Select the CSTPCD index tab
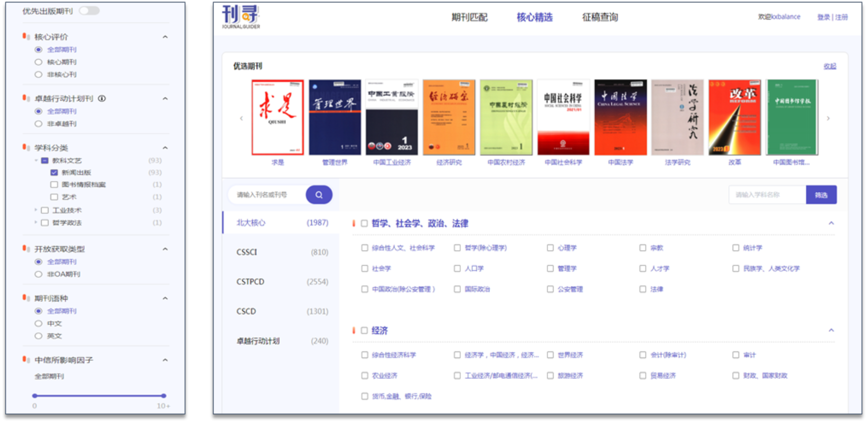 click(x=281, y=282)
